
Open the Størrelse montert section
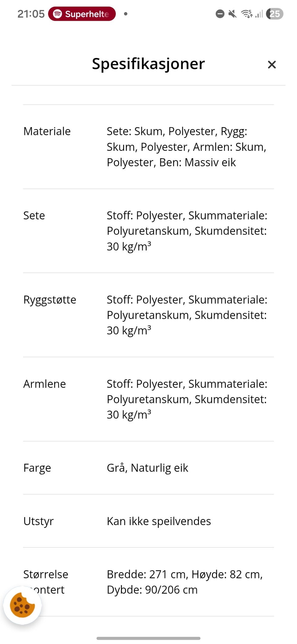[148, 582]
